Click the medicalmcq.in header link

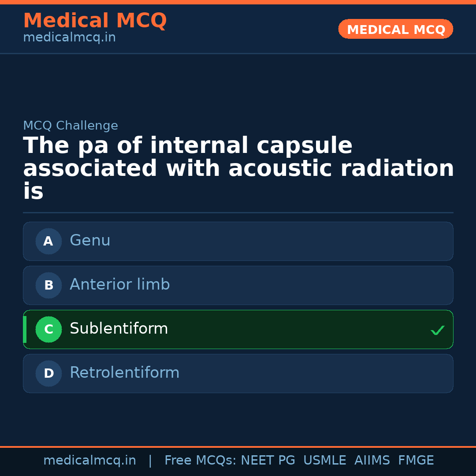pyautogui.click(x=69, y=37)
